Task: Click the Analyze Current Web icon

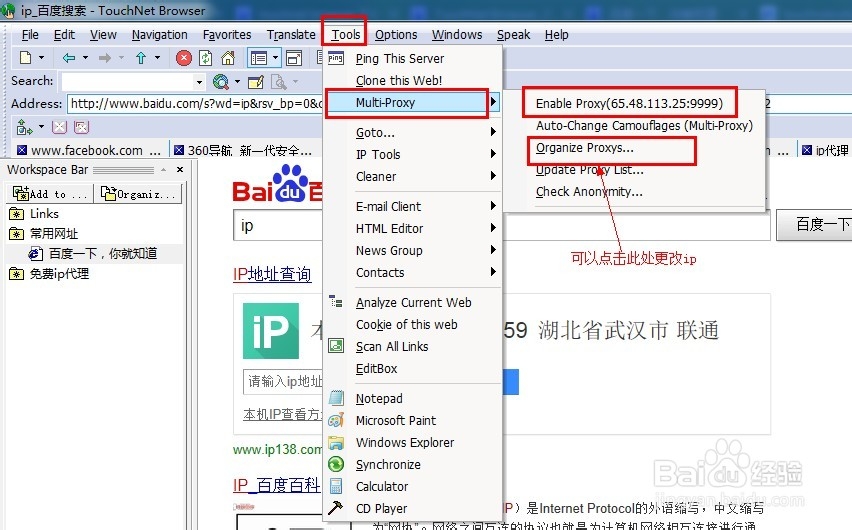Action: click(336, 302)
